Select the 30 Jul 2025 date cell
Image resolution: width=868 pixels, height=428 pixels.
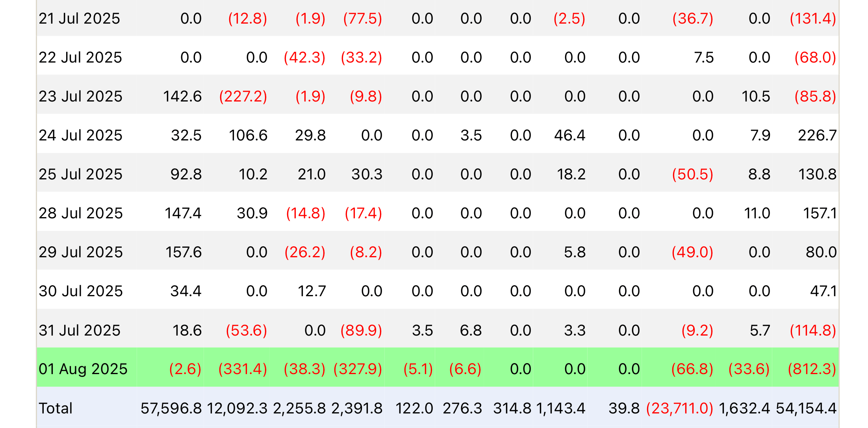[81, 291]
